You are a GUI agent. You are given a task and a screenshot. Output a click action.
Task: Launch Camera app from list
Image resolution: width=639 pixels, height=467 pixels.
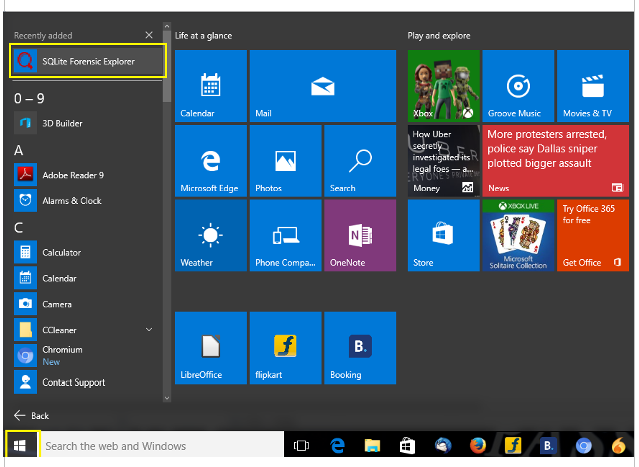88,304
